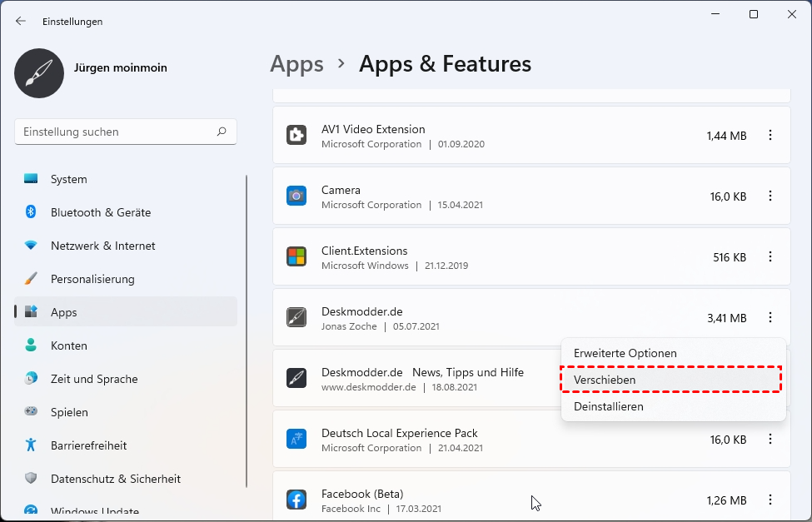Expand options menu for Client.Extensions

coord(770,256)
